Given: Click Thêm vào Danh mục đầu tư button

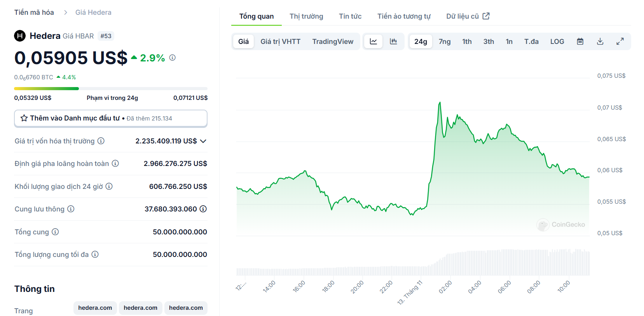Looking at the screenshot, I should click(x=111, y=118).
